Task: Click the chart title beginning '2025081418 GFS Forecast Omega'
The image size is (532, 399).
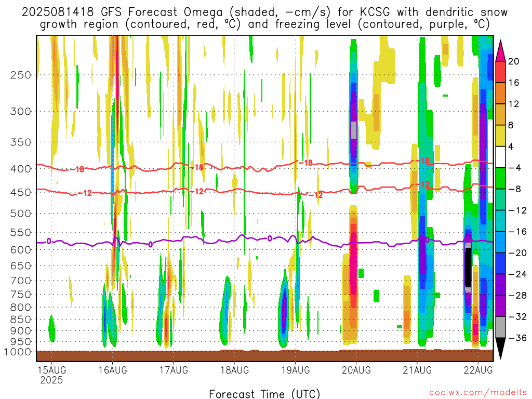Action: tap(264, 12)
